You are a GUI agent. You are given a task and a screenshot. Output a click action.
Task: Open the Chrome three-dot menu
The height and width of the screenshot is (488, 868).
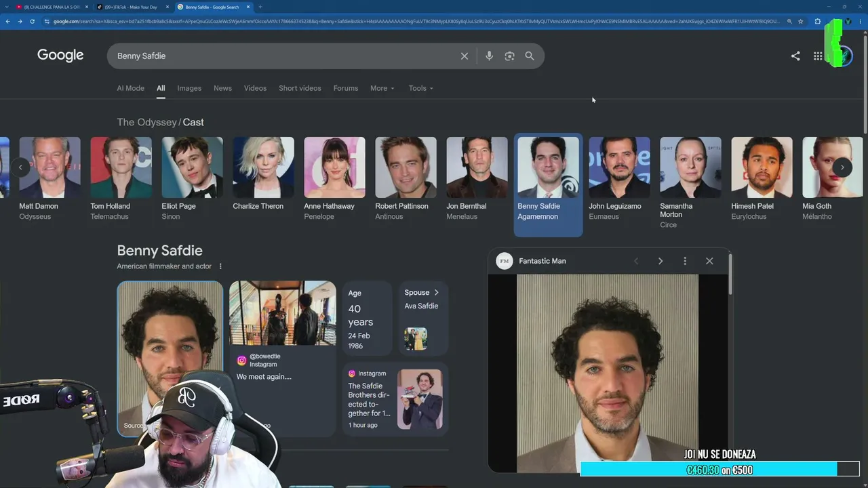861,21
